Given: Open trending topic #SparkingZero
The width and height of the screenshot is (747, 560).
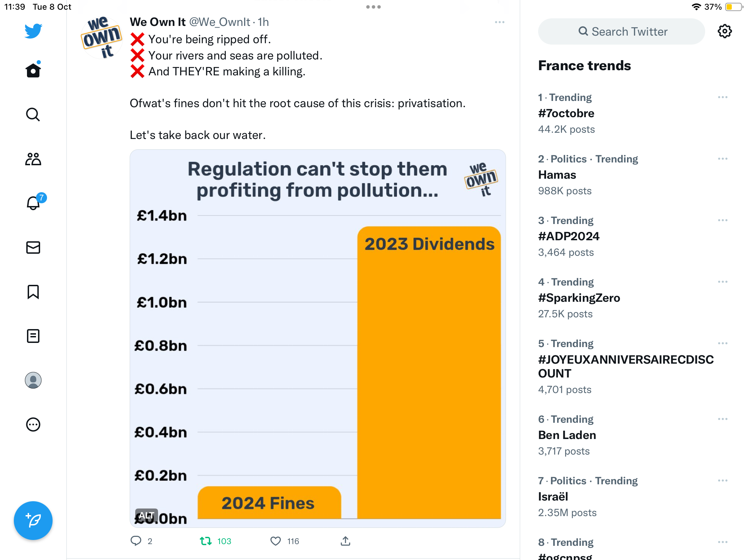Looking at the screenshot, I should click(579, 298).
